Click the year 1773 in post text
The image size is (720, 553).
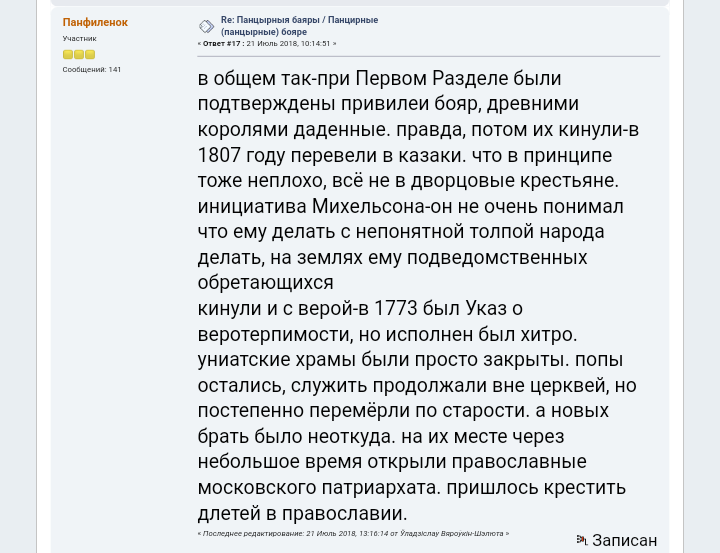coord(396,308)
